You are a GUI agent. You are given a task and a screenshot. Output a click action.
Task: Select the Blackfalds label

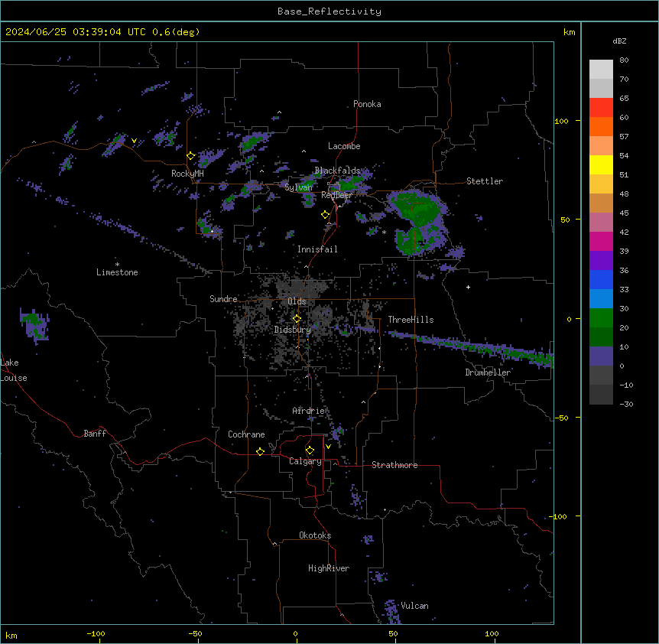pos(337,171)
